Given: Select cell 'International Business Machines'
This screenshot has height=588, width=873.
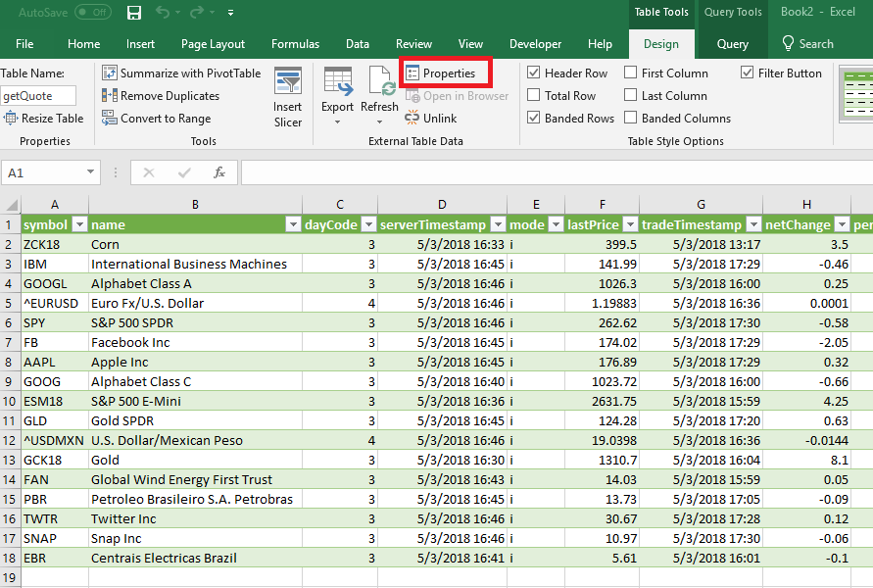Looking at the screenshot, I should point(195,264).
